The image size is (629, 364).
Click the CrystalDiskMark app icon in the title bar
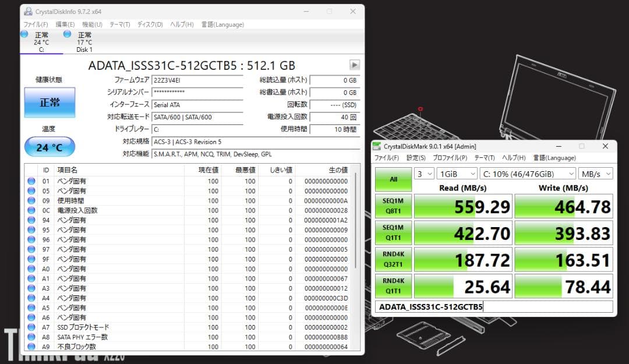377,146
